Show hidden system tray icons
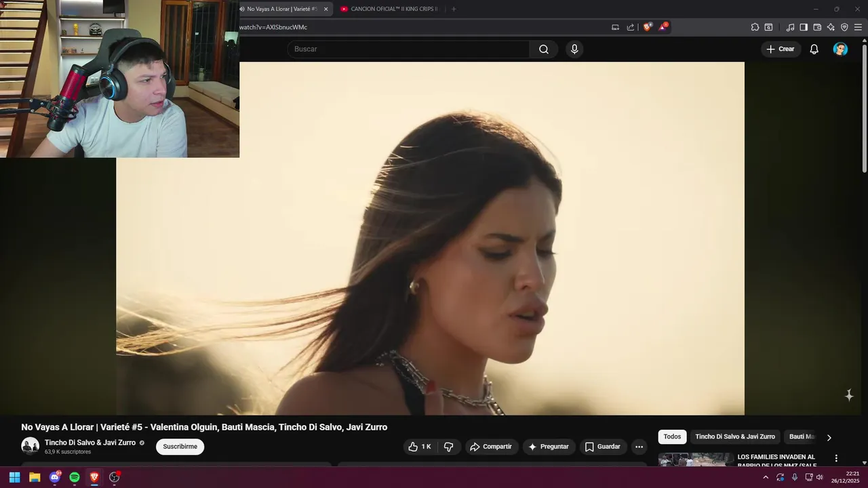The image size is (868, 488). click(x=766, y=477)
